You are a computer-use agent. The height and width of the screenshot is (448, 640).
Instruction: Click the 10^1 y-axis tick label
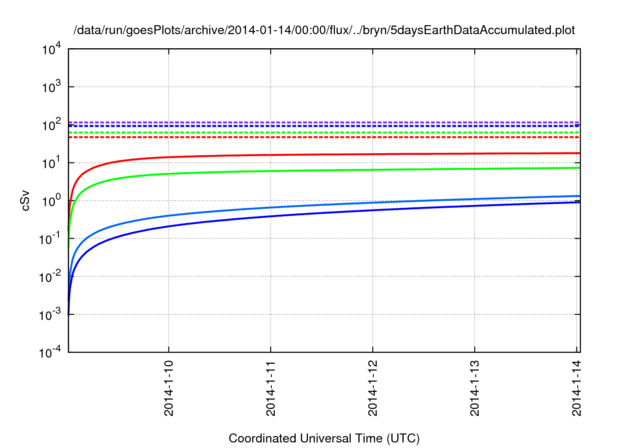click(x=51, y=163)
